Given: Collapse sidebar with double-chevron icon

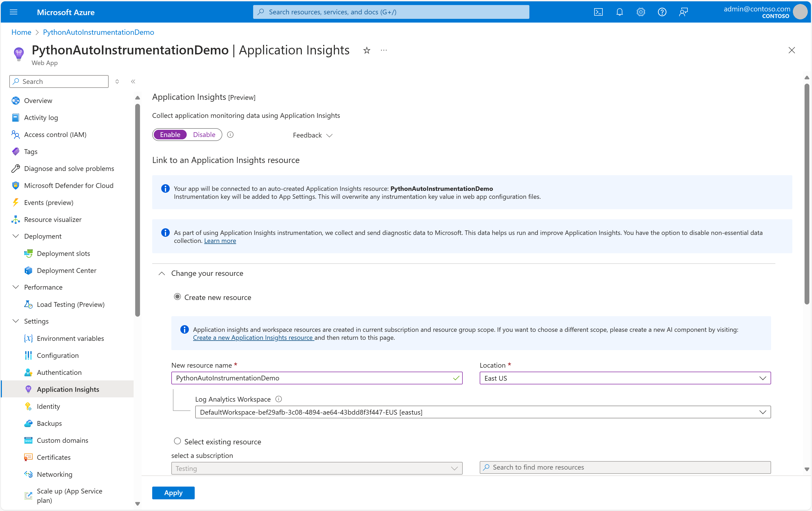Looking at the screenshot, I should 133,81.
